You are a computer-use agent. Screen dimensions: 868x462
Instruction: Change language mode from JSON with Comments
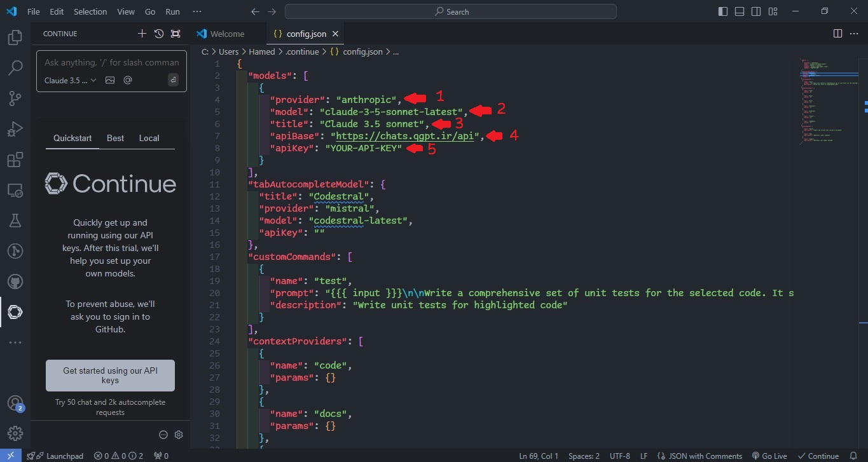(705, 456)
